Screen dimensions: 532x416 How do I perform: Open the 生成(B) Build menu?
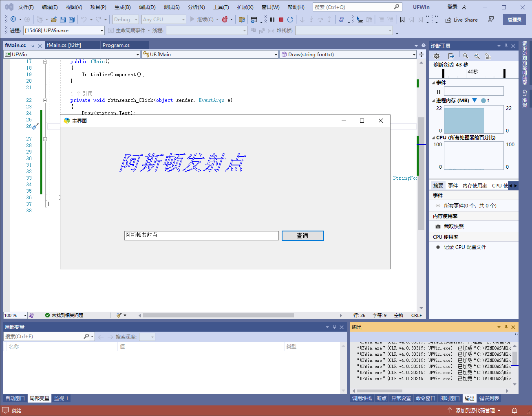[122, 7]
